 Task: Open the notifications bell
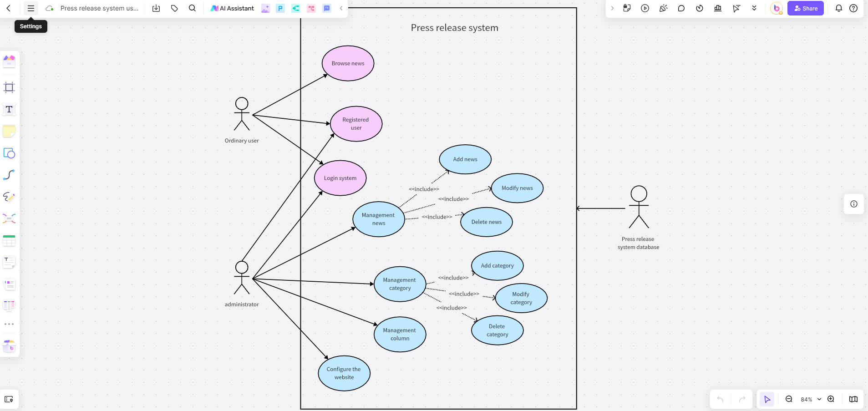838,8
